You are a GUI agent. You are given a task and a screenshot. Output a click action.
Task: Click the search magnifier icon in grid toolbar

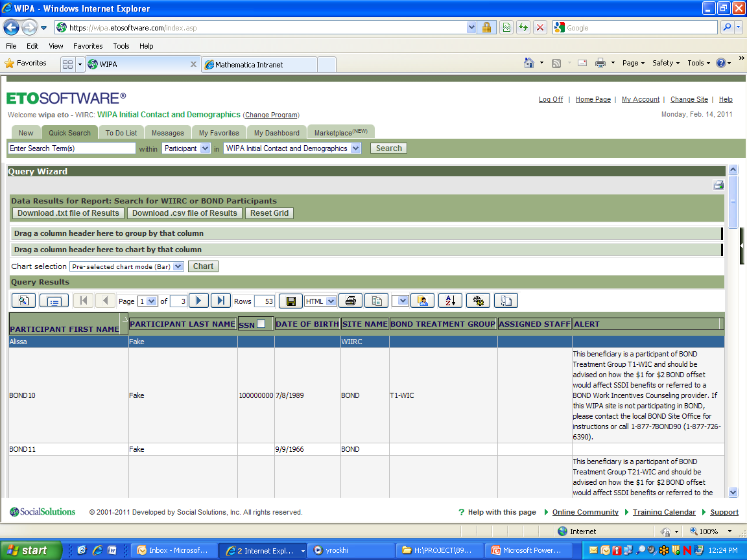coord(23,301)
